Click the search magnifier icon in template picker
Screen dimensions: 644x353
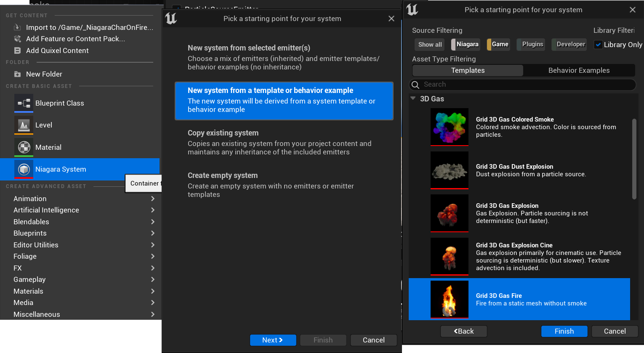tap(415, 85)
